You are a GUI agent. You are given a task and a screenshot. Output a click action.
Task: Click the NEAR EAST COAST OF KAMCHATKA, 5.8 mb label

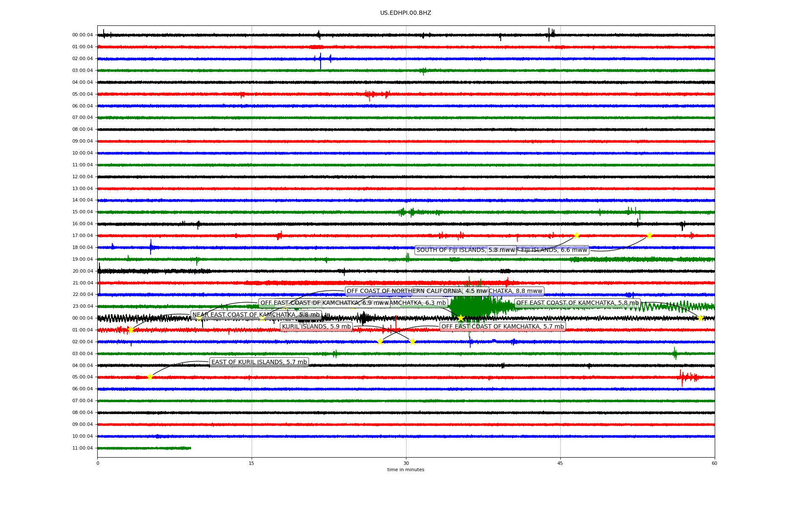256,315
